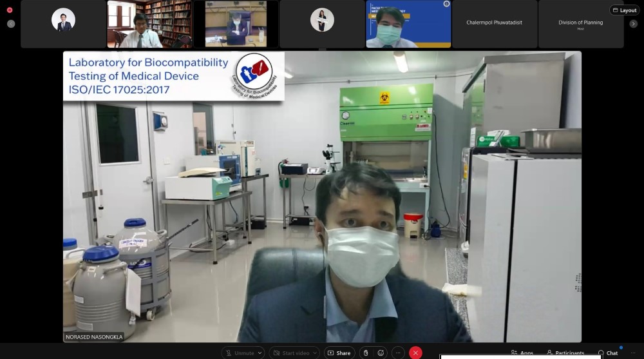The image size is (644, 359).
Task: Open the emoji reactions icon
Action: coord(381,353)
